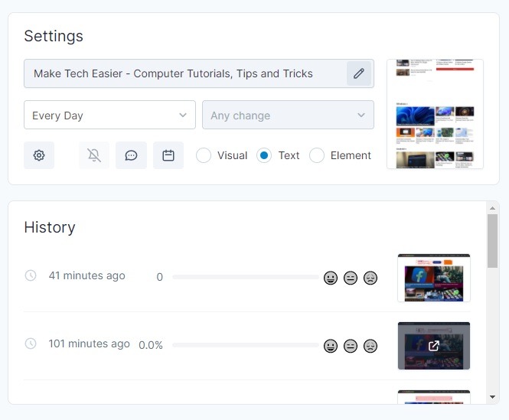Click the clock icon beside 41 minutes ago
Image resolution: width=509 pixels, height=420 pixels.
31,275
